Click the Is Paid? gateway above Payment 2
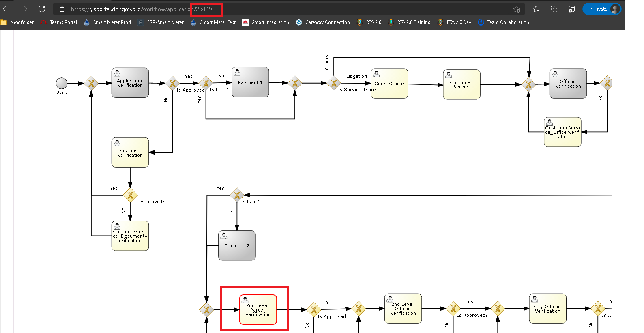 (x=237, y=195)
